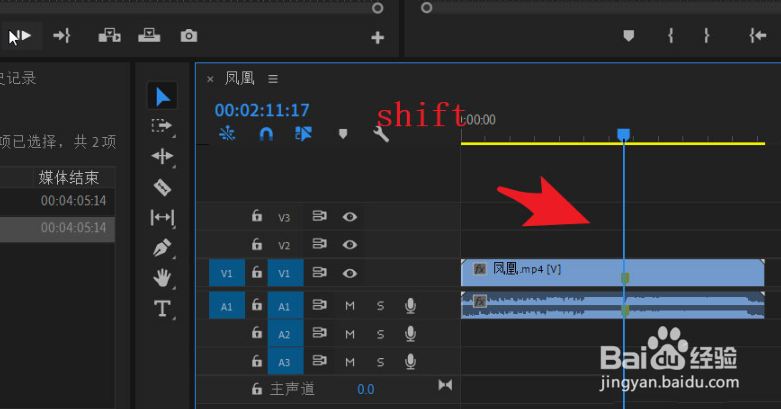Select the Selection tool arrow
This screenshot has width=781, height=409.
(162, 96)
